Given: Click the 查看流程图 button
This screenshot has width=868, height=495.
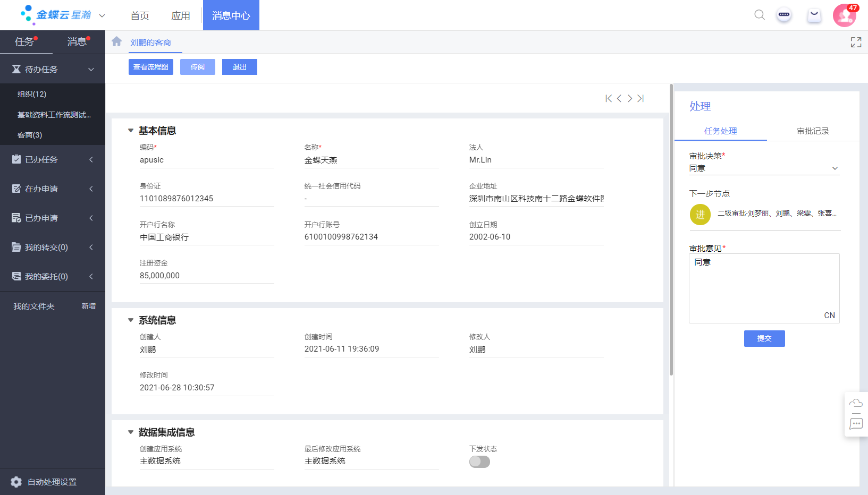Looking at the screenshot, I should click(151, 67).
